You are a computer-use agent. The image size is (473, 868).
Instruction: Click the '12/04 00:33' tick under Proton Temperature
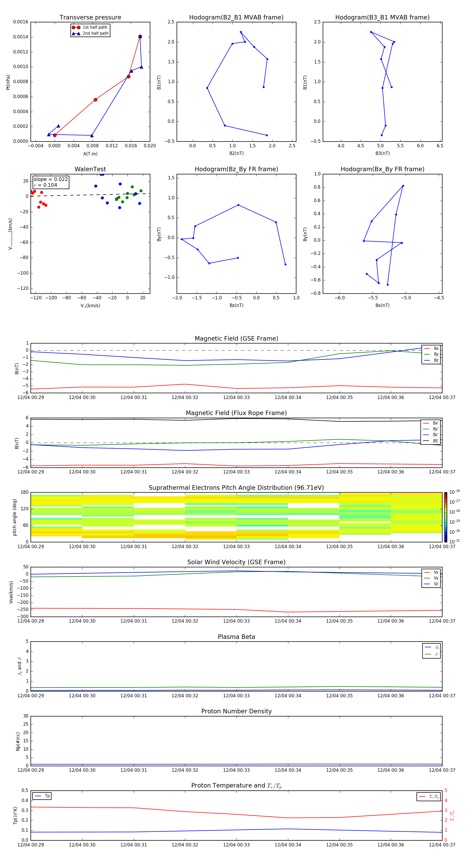(x=236, y=845)
